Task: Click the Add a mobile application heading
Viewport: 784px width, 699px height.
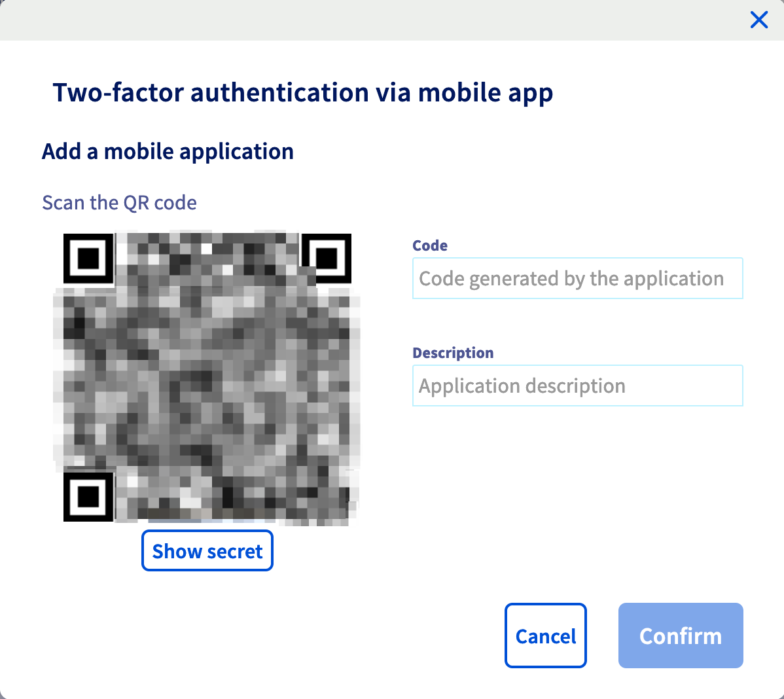Action: [x=168, y=151]
